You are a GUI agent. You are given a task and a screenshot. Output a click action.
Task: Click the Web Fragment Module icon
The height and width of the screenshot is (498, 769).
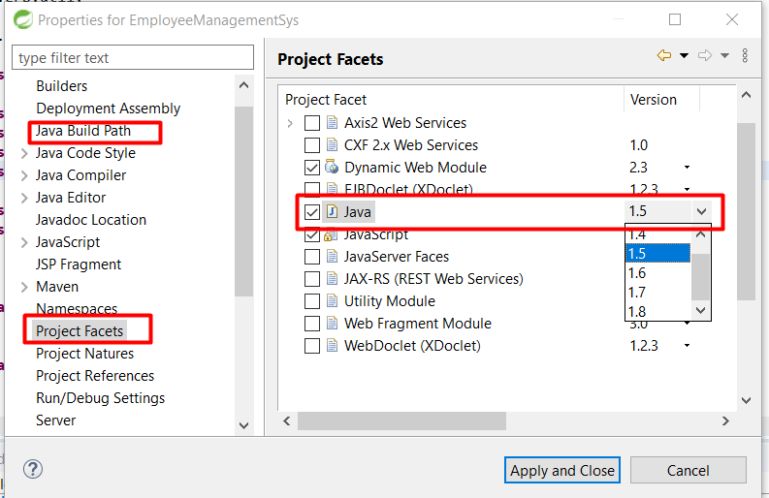click(332, 323)
